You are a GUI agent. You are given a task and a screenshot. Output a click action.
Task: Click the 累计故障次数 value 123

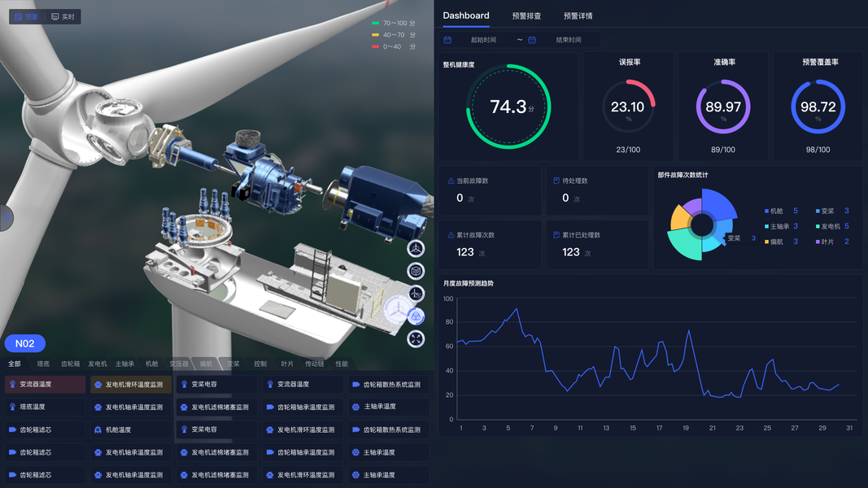[x=465, y=252]
